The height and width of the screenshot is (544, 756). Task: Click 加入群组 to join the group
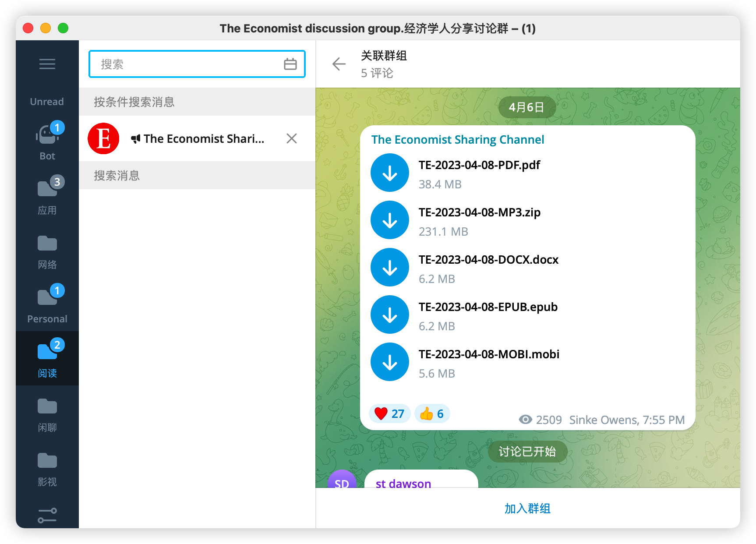[527, 508]
